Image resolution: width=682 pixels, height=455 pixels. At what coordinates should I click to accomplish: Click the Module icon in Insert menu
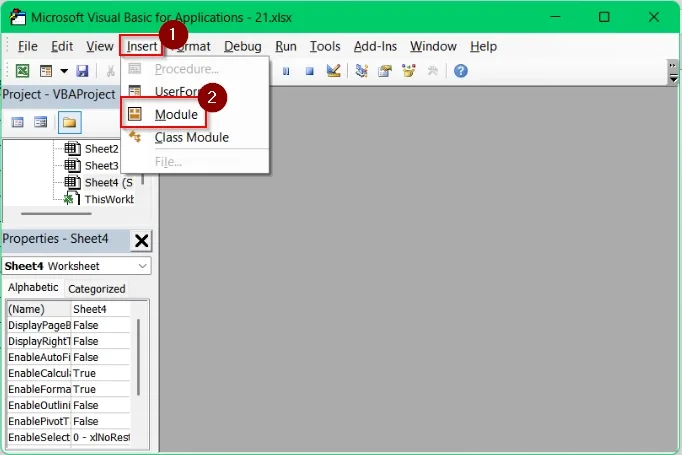coord(135,114)
